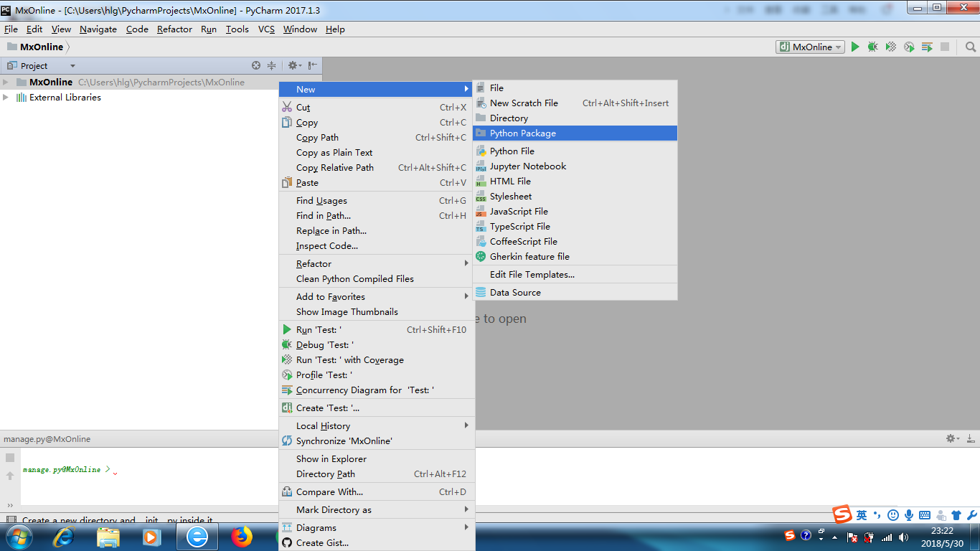
Task: Start debugging with the bug icon
Action: (x=872, y=47)
